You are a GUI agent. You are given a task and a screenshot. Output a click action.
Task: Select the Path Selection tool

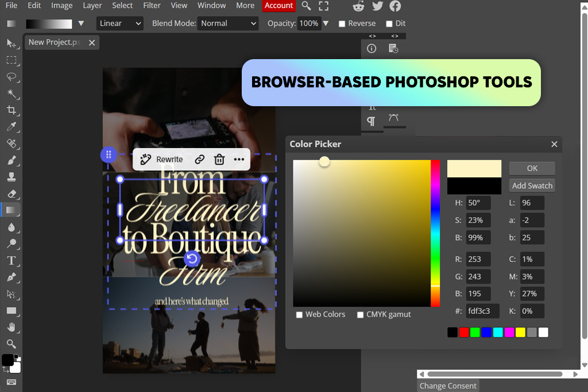11,294
